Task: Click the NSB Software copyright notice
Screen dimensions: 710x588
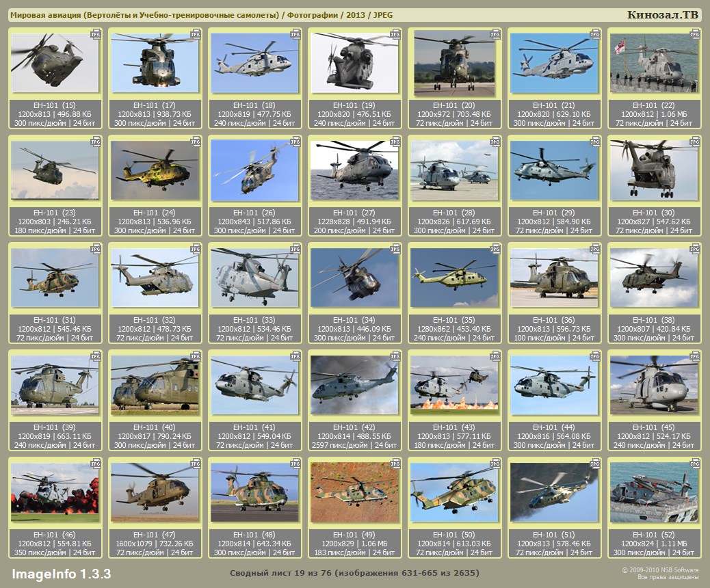Action: pyautogui.click(x=659, y=573)
